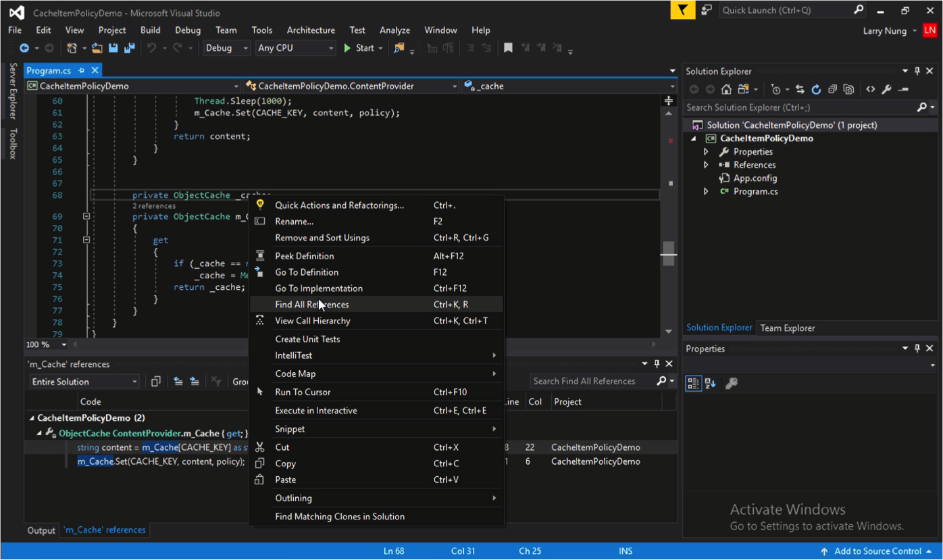The width and height of the screenshot is (943, 560).
Task: Click in Search Find All References field
Action: tap(593, 381)
